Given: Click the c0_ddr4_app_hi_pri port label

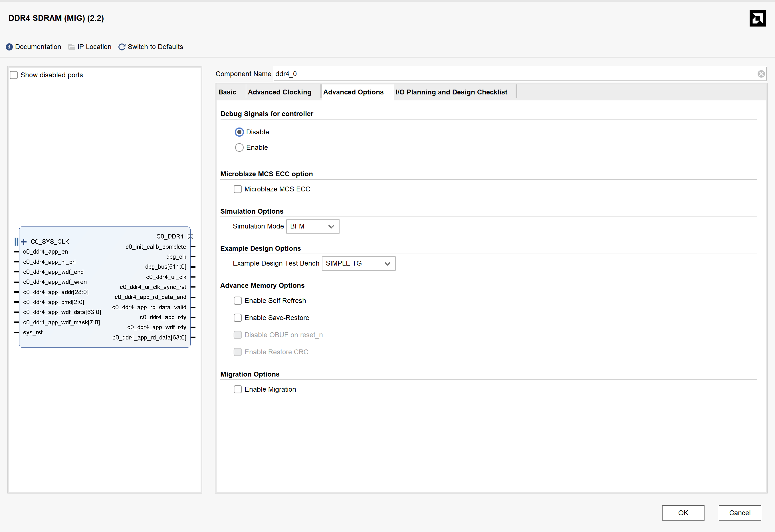Looking at the screenshot, I should [49, 262].
